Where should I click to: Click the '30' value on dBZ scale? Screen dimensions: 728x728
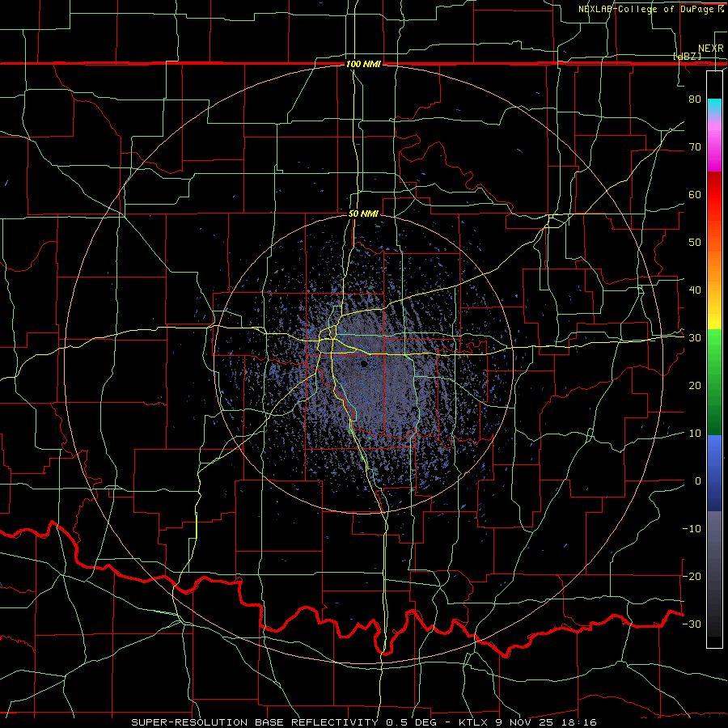click(695, 338)
